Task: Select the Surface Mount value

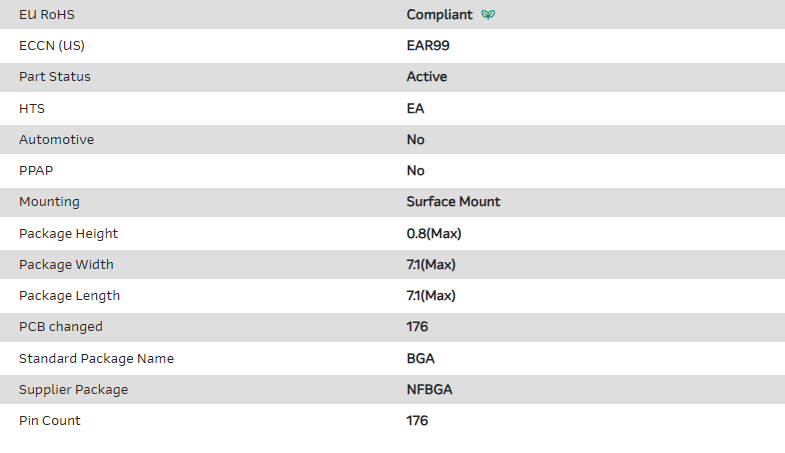Action: pos(453,202)
